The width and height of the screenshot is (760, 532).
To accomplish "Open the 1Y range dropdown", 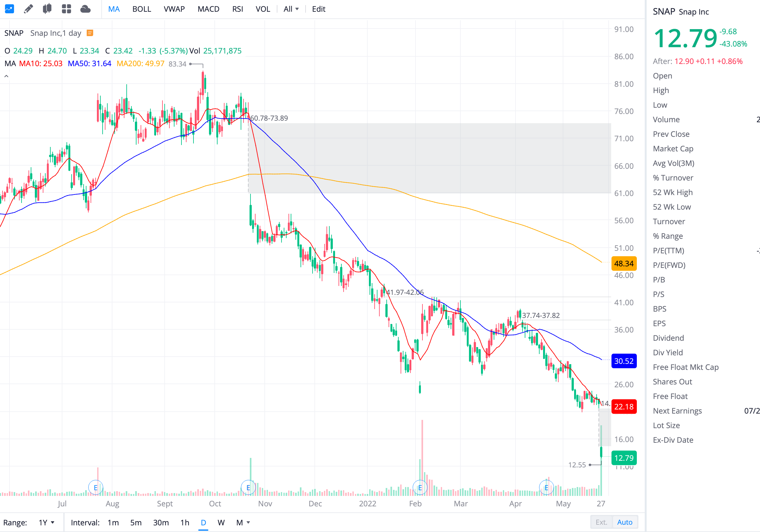I will (x=46, y=522).
